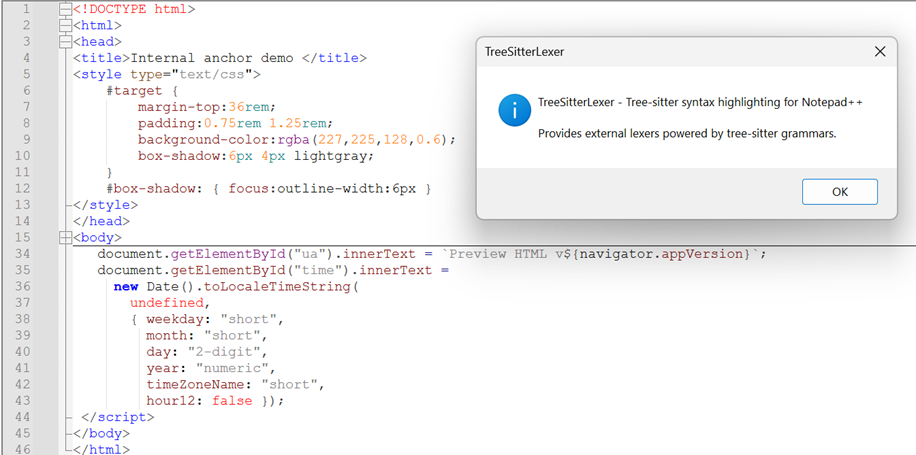916x455 pixels.
Task: Click line number 34 in the margin
Action: (x=23, y=254)
